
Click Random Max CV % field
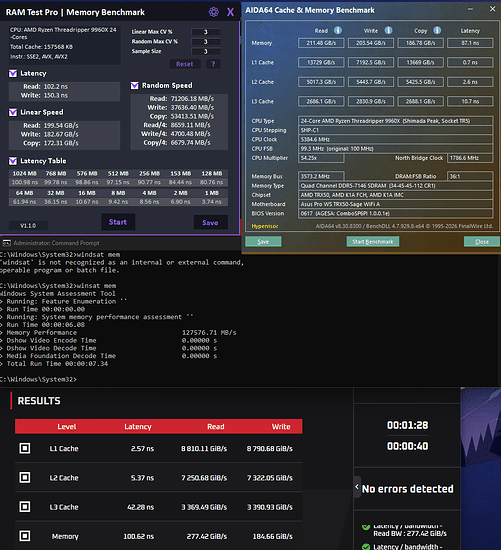pos(206,42)
